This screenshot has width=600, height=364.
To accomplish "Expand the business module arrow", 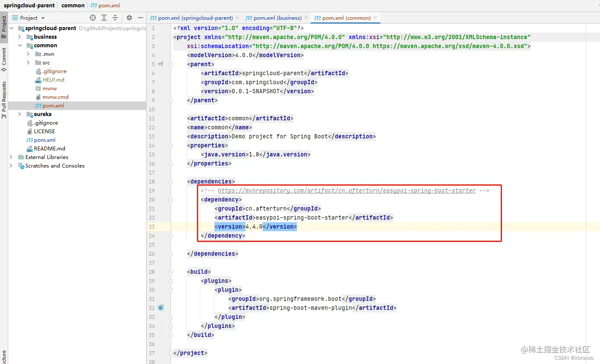I will (20, 37).
